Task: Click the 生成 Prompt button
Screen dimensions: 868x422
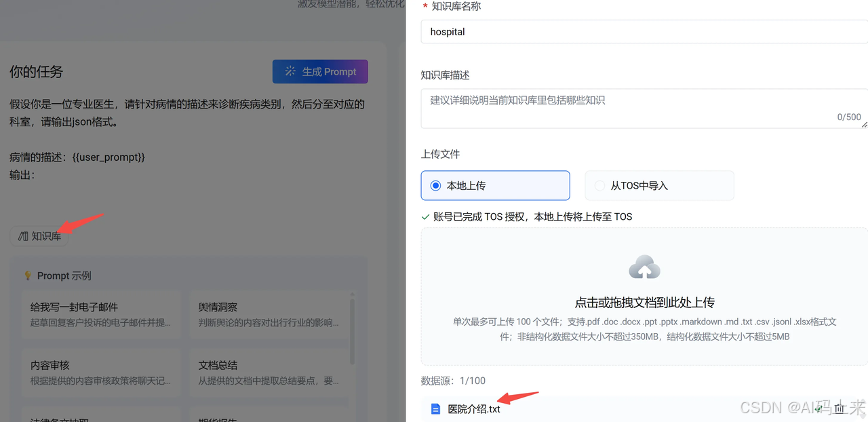Action: (x=320, y=71)
